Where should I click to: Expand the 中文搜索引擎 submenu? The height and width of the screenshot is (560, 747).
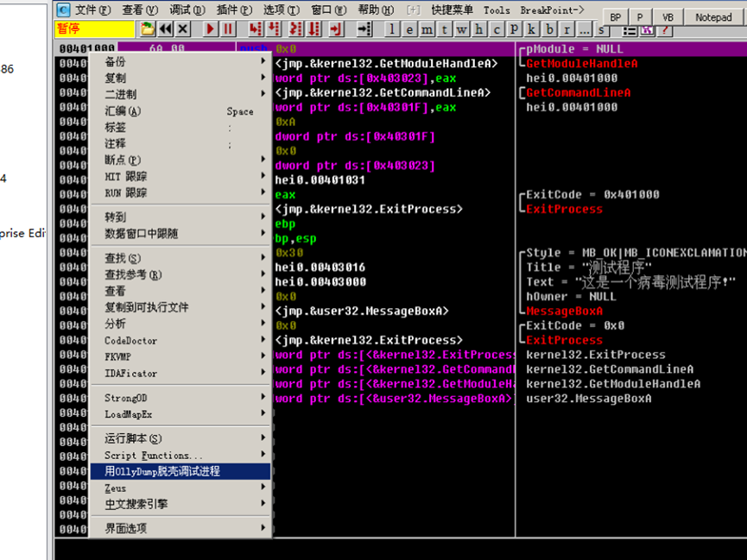[x=180, y=504]
